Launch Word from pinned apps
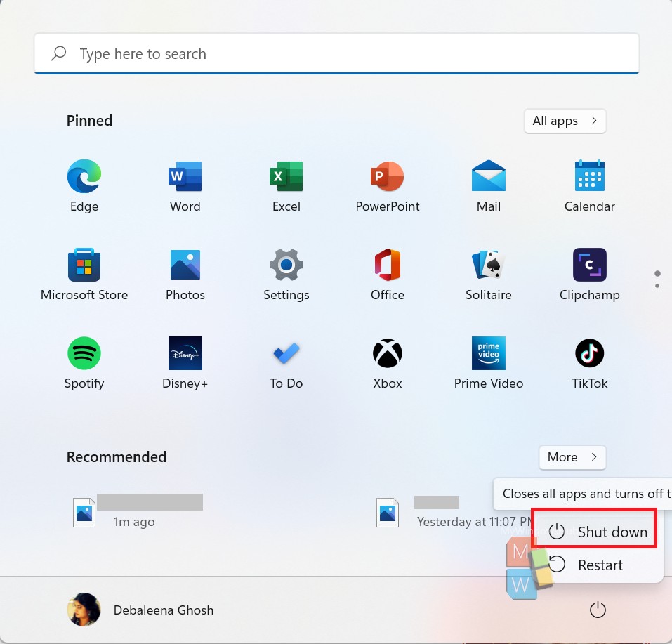The width and height of the screenshot is (672, 644). click(185, 185)
